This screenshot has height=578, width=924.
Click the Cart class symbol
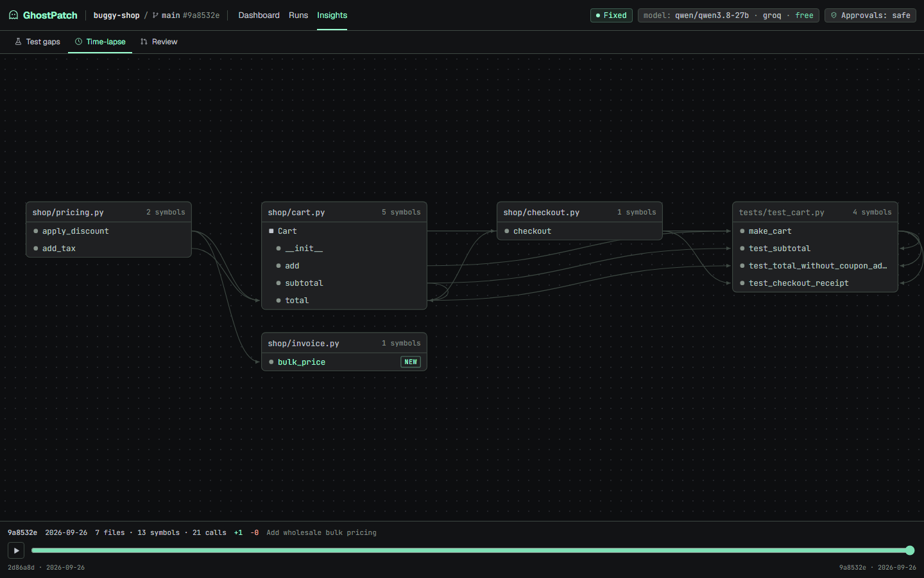(344, 231)
